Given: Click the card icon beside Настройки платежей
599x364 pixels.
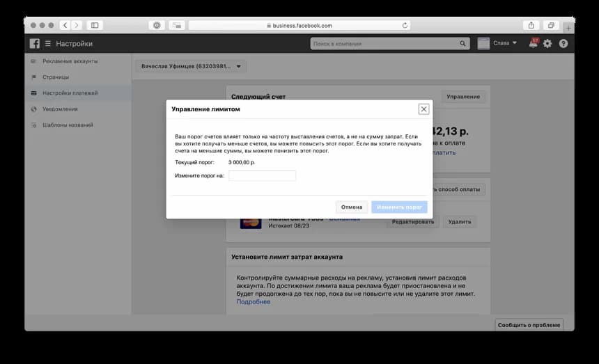Looking at the screenshot, I should click(33, 93).
